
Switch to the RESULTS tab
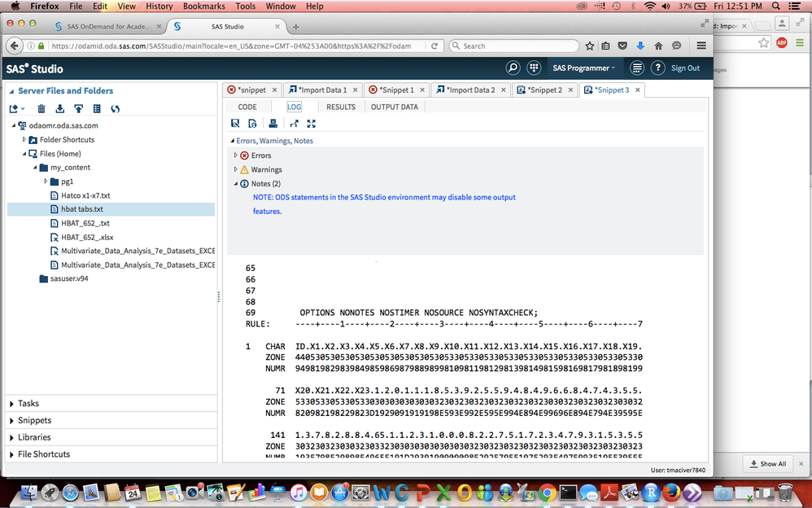click(x=341, y=107)
